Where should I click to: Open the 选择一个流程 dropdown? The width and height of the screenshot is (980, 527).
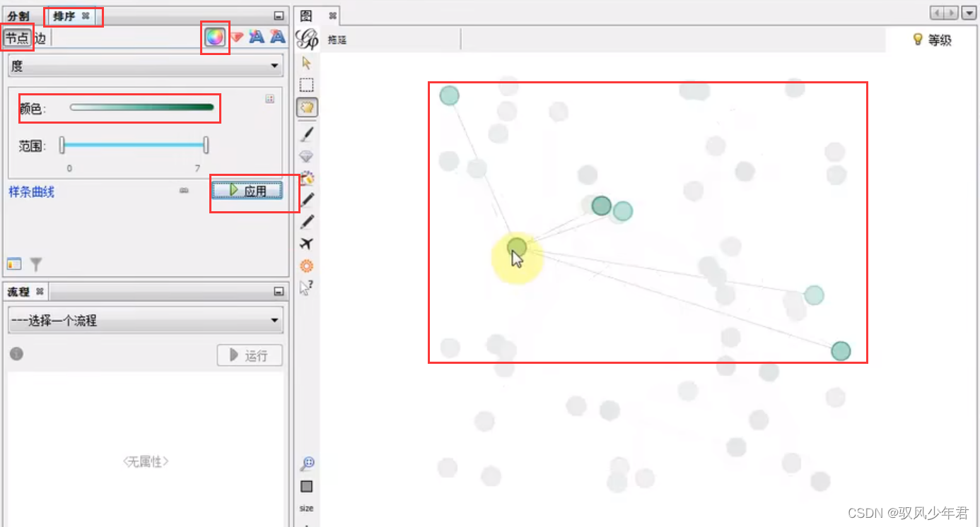(x=146, y=320)
